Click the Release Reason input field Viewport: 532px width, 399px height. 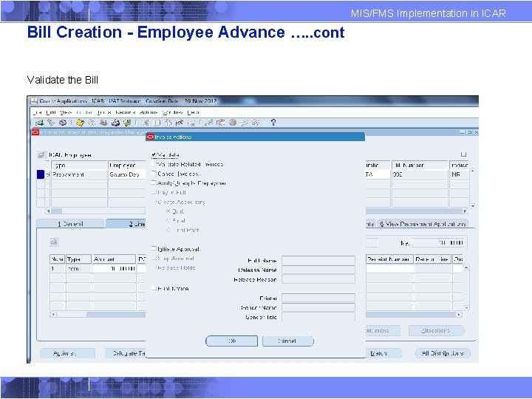click(x=318, y=279)
